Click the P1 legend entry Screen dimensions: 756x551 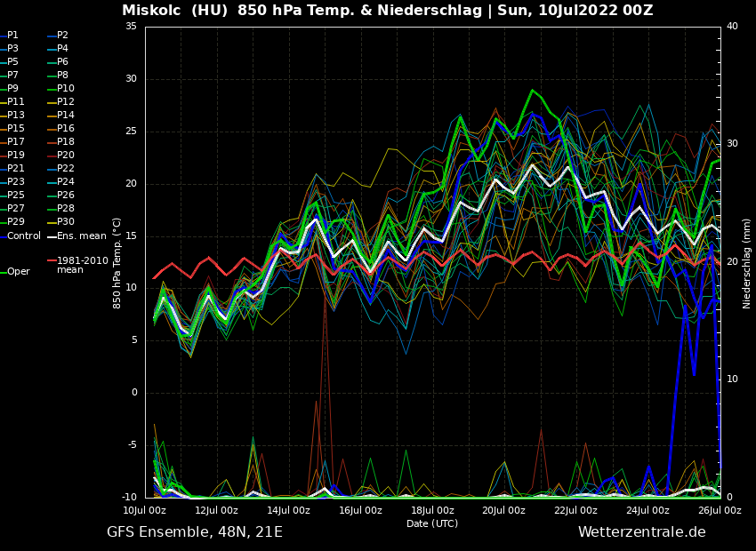12,36
